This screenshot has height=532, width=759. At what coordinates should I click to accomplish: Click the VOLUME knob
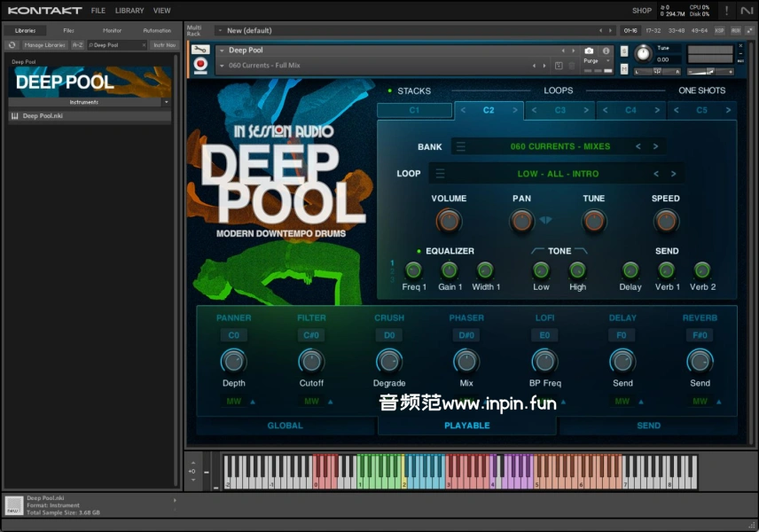coord(449,221)
